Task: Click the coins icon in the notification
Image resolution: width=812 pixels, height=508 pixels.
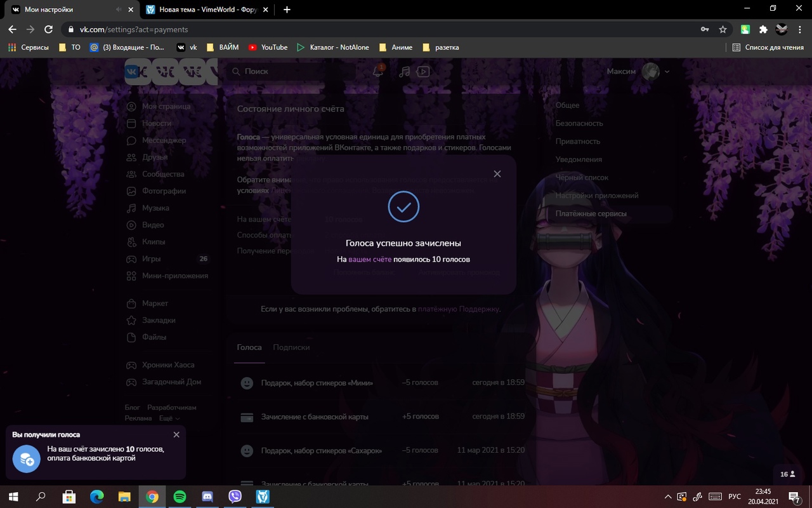Action: pyautogui.click(x=26, y=458)
